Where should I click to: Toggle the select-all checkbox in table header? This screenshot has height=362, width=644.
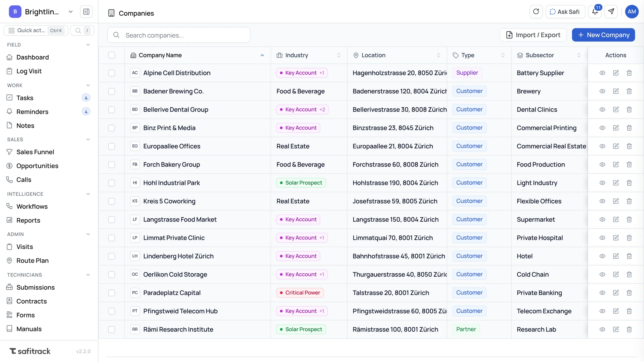tap(112, 55)
